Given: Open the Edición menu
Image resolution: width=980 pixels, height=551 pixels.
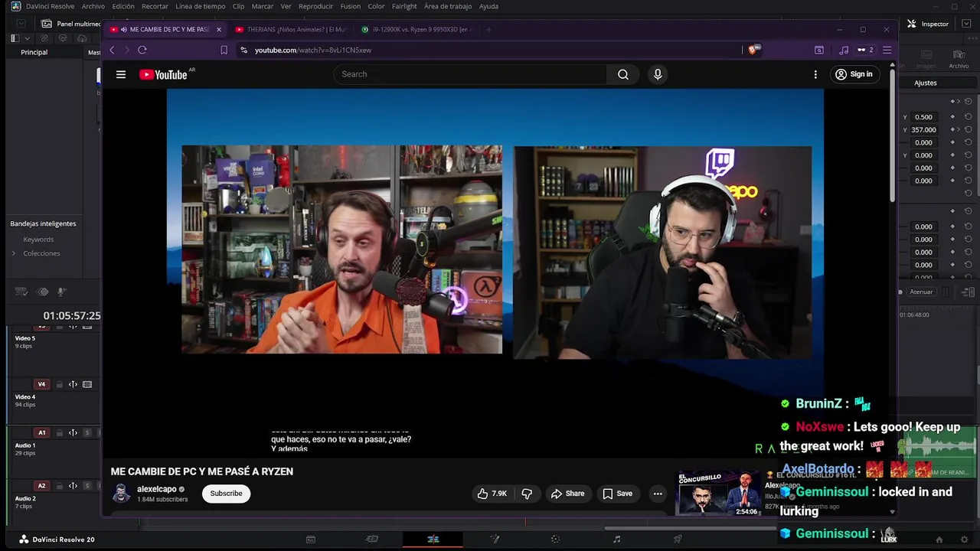Looking at the screenshot, I should pyautogui.click(x=123, y=6).
